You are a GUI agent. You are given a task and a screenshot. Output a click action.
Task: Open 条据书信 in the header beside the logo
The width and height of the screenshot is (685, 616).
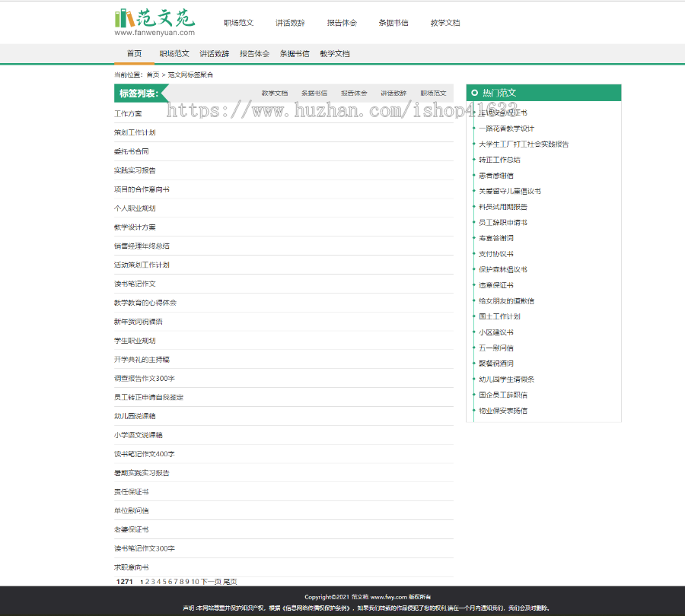[x=393, y=23]
